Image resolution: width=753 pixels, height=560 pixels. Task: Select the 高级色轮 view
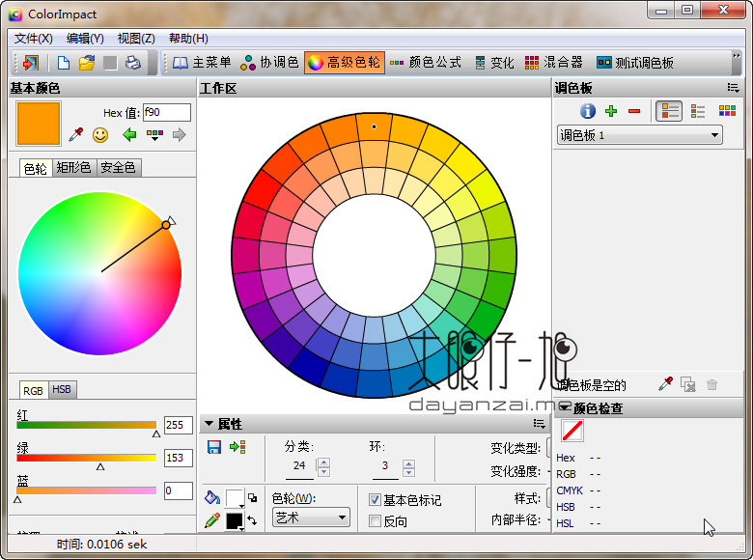coord(345,63)
